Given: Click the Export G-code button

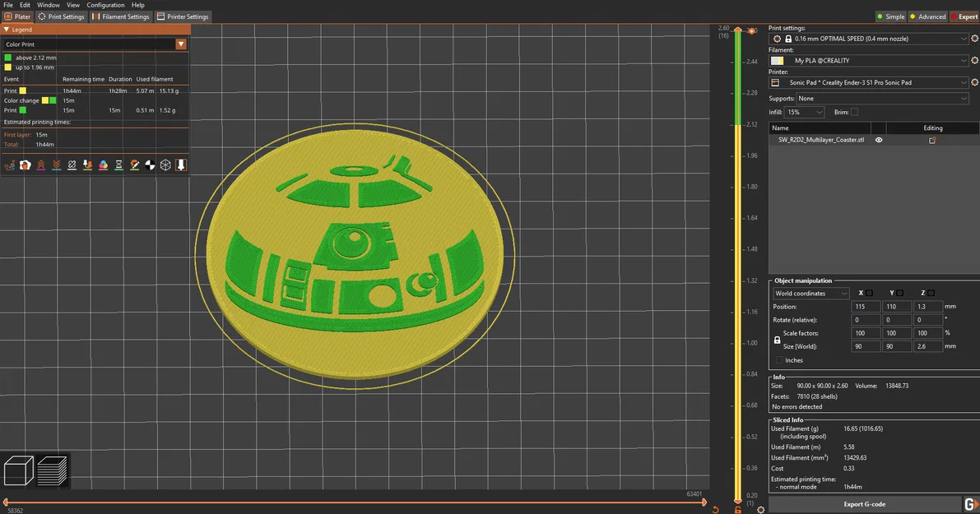Looking at the screenshot, I should click(864, 504).
